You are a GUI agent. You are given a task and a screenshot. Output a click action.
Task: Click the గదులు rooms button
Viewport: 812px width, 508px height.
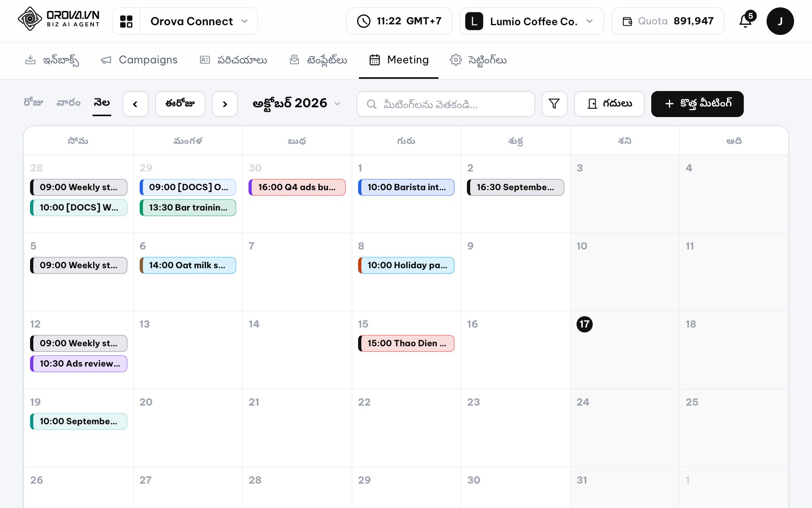point(609,104)
